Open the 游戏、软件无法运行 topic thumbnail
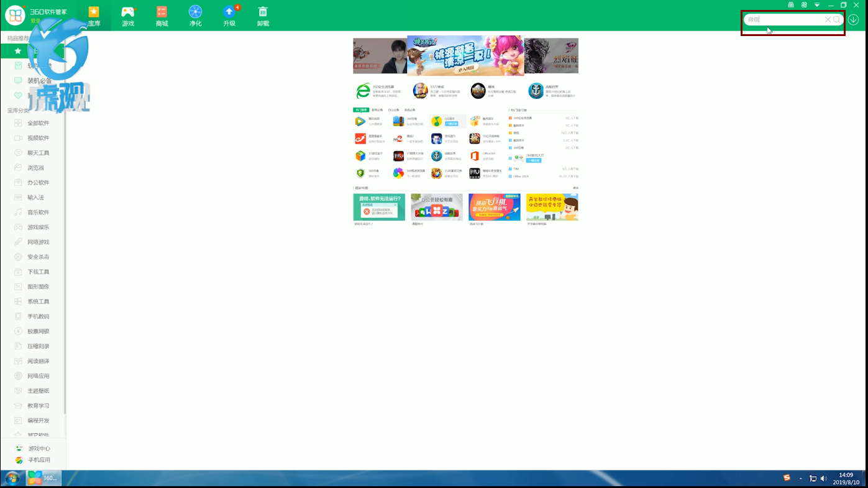The height and width of the screenshot is (488, 868). 379,207
